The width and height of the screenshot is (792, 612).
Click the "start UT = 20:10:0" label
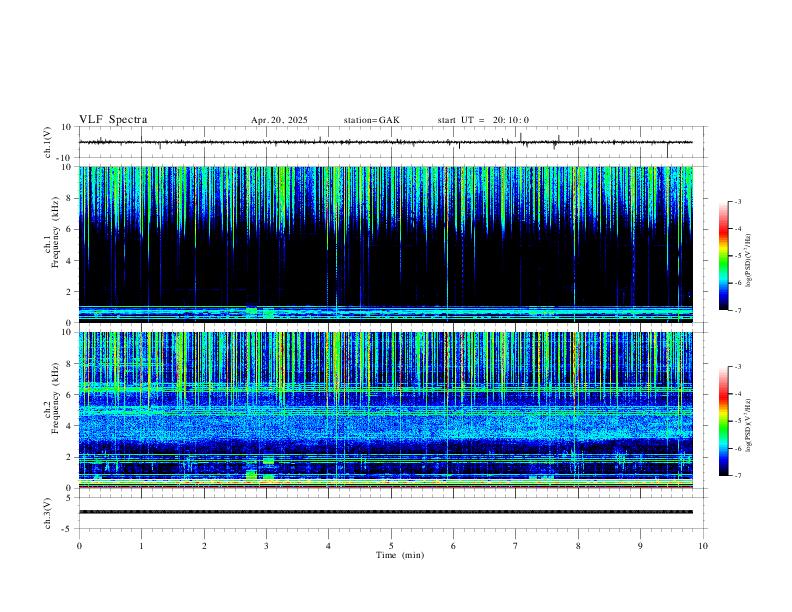click(483, 120)
